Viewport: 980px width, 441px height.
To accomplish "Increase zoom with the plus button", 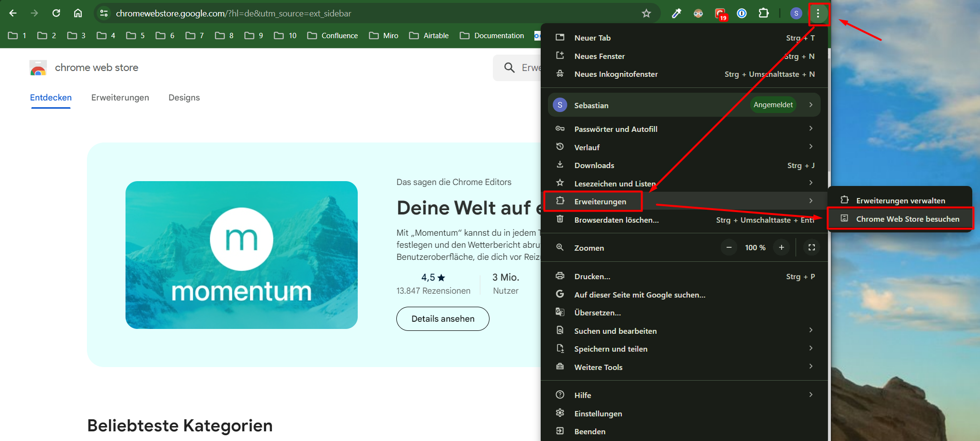I will 781,247.
